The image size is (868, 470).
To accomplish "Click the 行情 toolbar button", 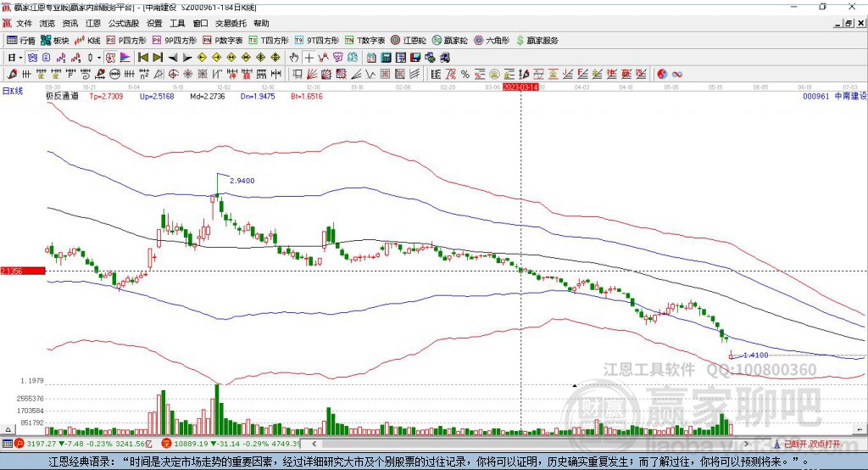I will [x=21, y=41].
